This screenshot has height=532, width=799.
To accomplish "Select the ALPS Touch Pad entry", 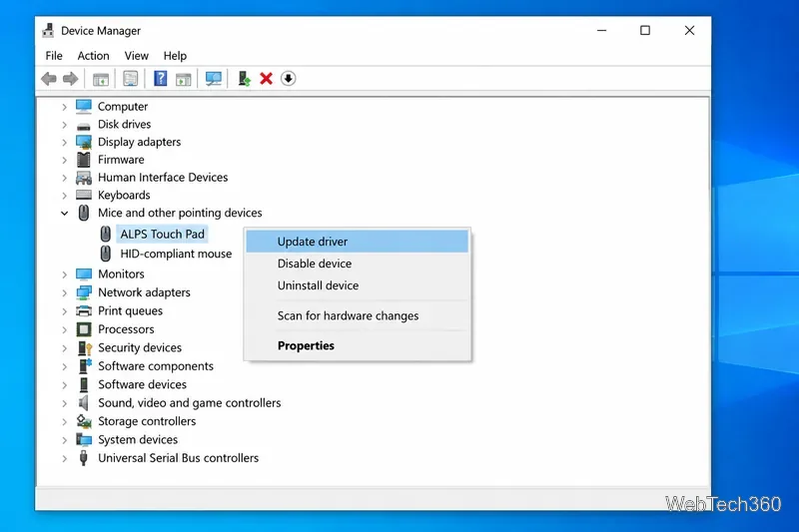I will [x=162, y=235].
